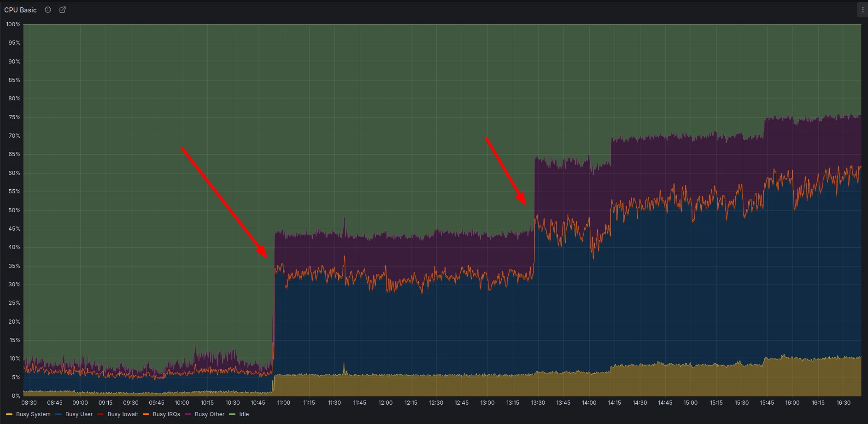Click the blue Busy User color swatch

pyautogui.click(x=59, y=414)
